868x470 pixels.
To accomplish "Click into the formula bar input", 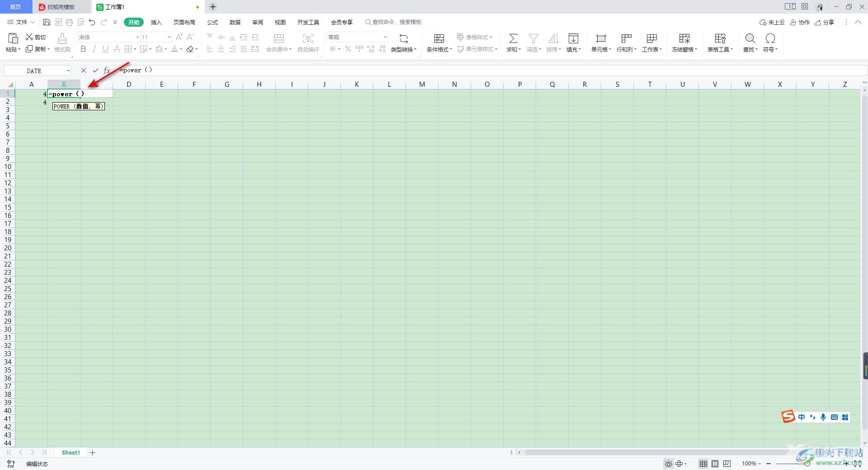I will point(491,70).
